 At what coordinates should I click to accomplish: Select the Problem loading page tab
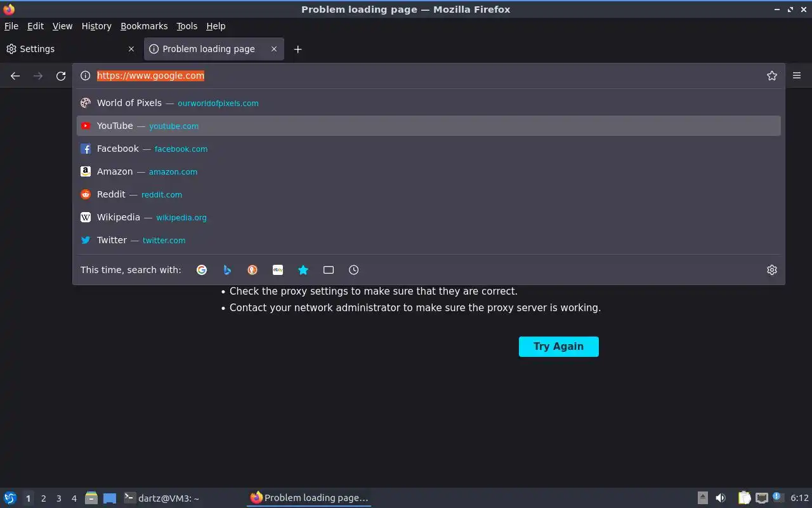click(x=214, y=49)
